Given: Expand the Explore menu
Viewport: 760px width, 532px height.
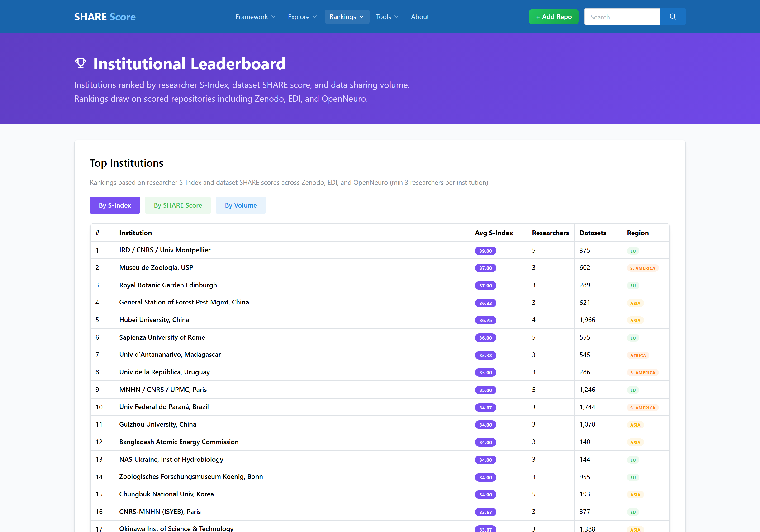Looking at the screenshot, I should point(302,17).
